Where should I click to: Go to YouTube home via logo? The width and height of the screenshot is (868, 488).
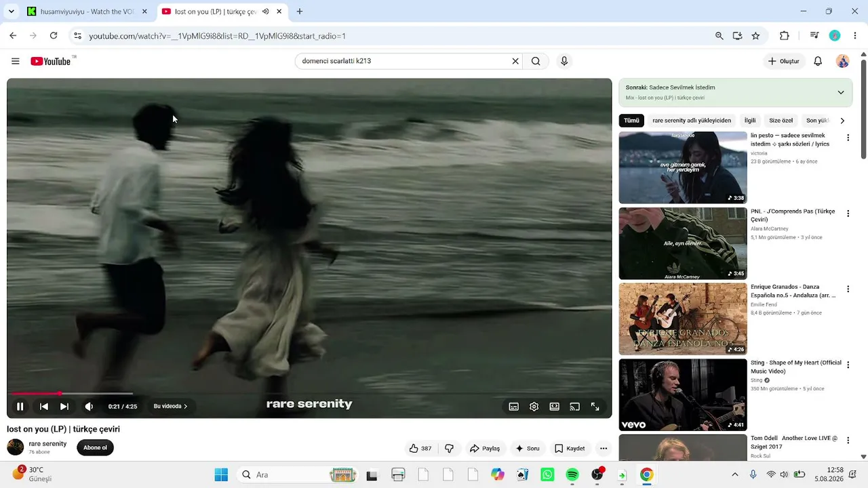(51, 61)
